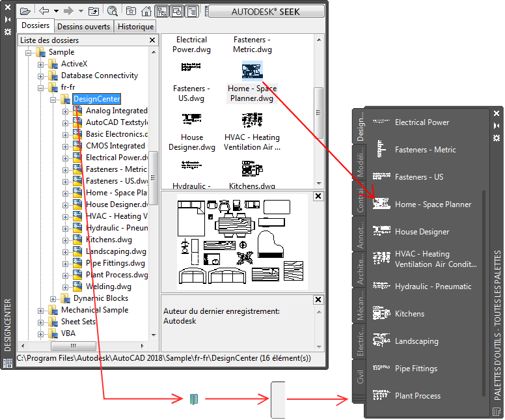Select Analog Integrated drawing in tree
The height and width of the screenshot is (420, 505).
[116, 111]
